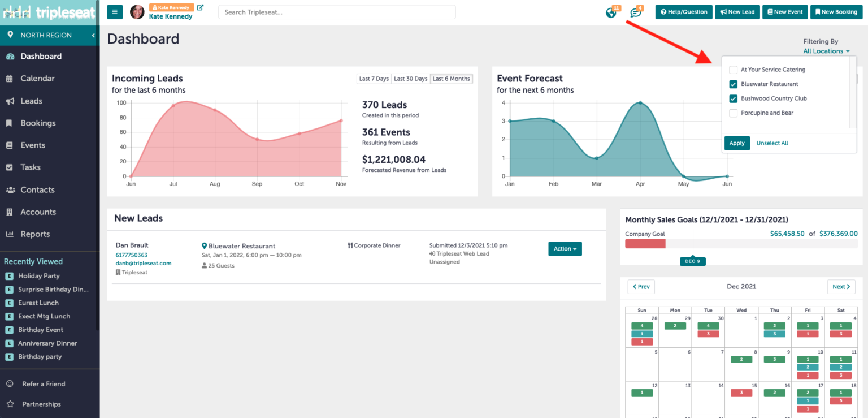Open Reports in the sidebar
The width and height of the screenshot is (868, 418).
point(35,234)
